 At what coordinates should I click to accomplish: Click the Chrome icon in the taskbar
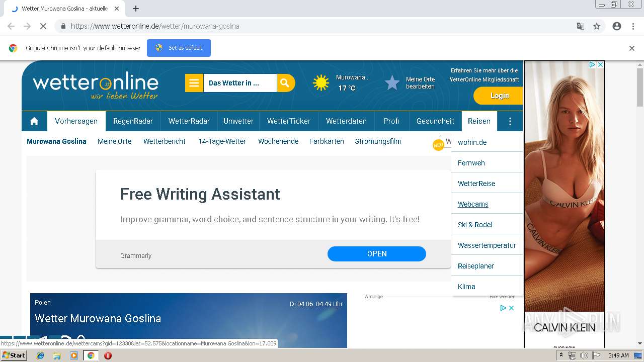click(91, 355)
